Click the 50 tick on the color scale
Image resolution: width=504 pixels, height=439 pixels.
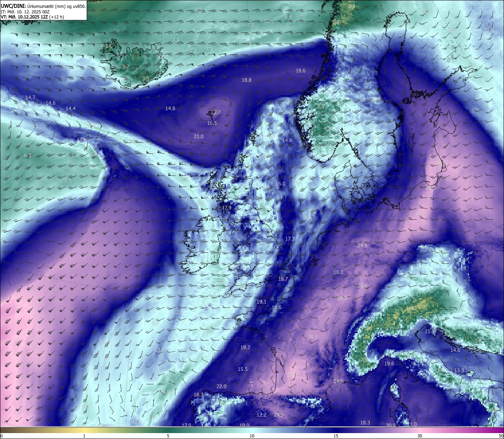pos(501,435)
